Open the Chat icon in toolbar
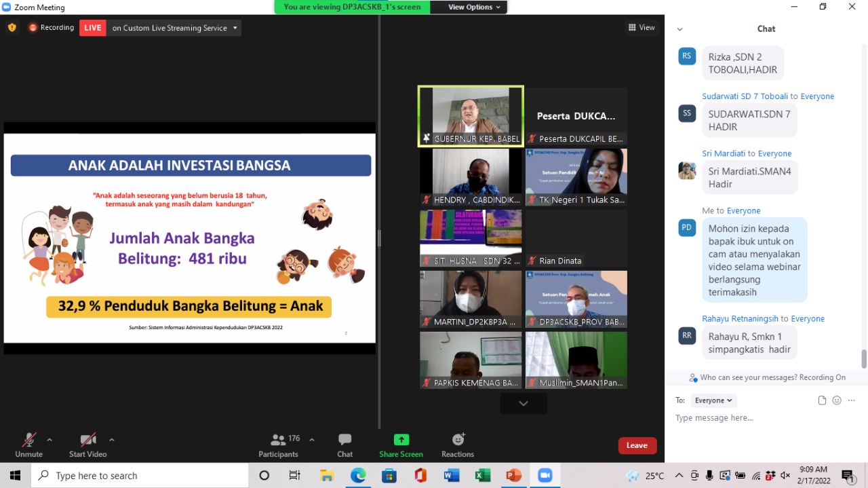Viewport: 868px width, 488px height. (344, 445)
